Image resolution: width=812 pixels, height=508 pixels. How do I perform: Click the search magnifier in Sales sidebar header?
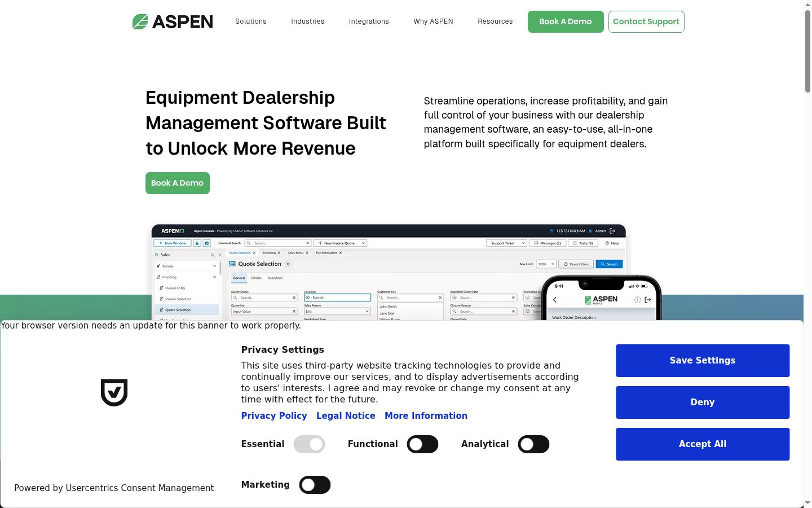click(x=213, y=255)
